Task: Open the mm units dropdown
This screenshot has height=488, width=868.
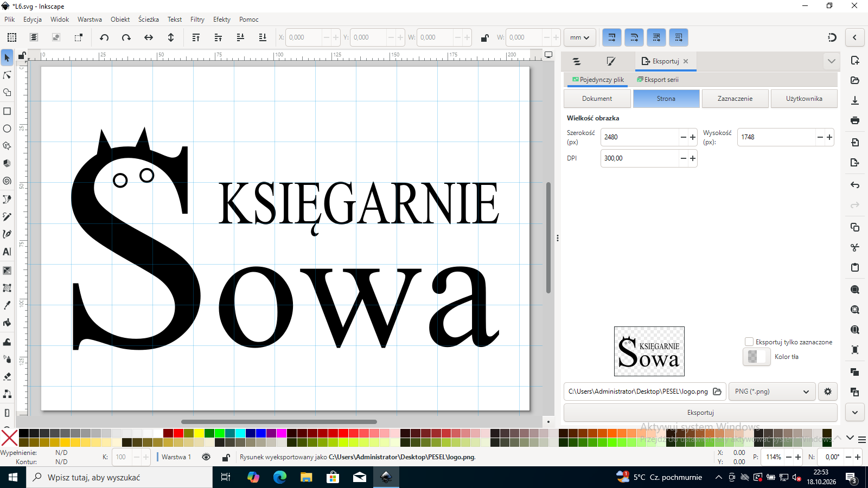Action: 580,37
